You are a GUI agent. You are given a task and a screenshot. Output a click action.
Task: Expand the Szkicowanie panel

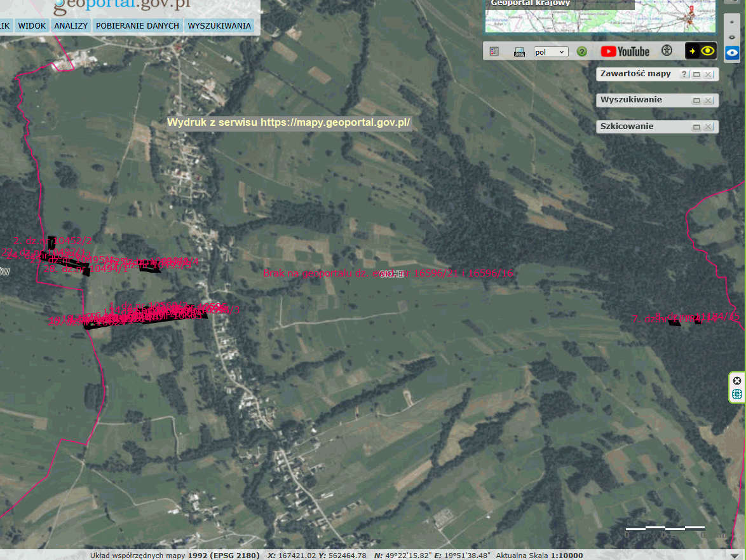coord(696,127)
